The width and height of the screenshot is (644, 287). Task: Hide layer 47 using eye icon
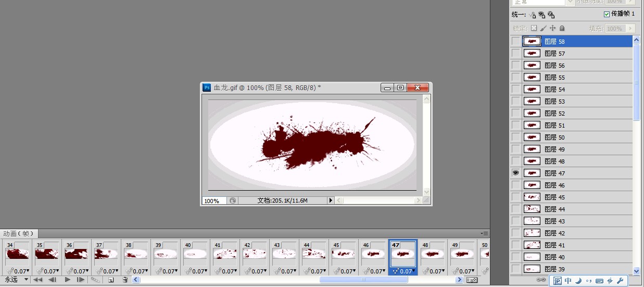coord(516,173)
